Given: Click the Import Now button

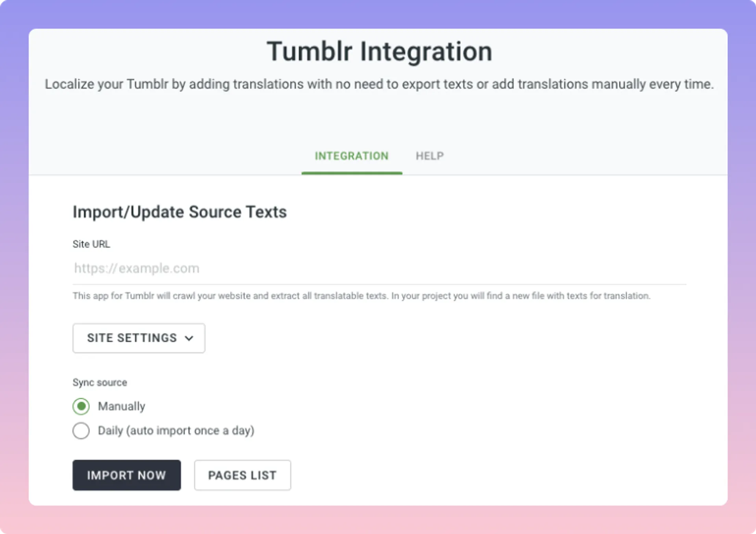Looking at the screenshot, I should (127, 475).
